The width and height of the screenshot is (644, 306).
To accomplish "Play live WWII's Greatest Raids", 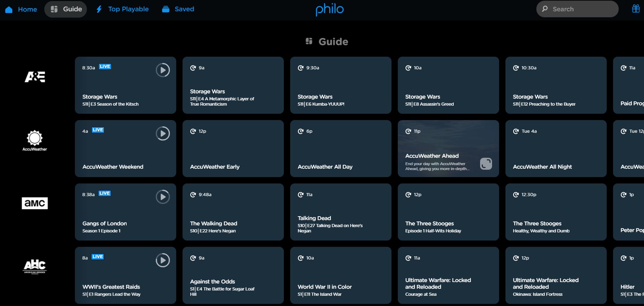I will (162, 260).
